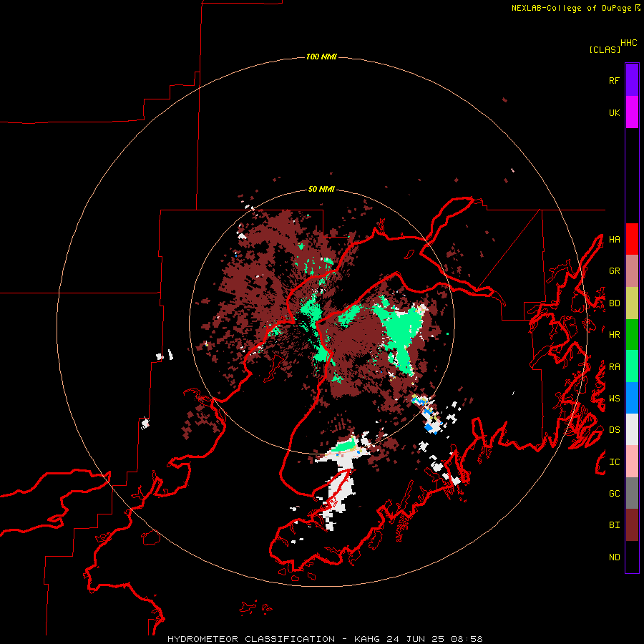This screenshot has width=644, height=644.
Task: Click the 'RA' legend label
Action: tap(614, 367)
